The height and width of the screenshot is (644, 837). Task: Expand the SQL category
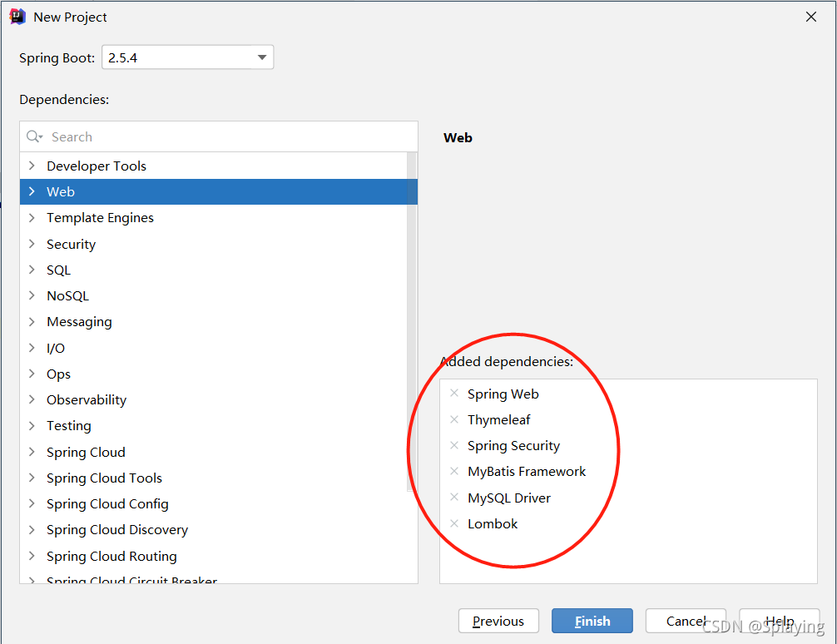click(32, 270)
